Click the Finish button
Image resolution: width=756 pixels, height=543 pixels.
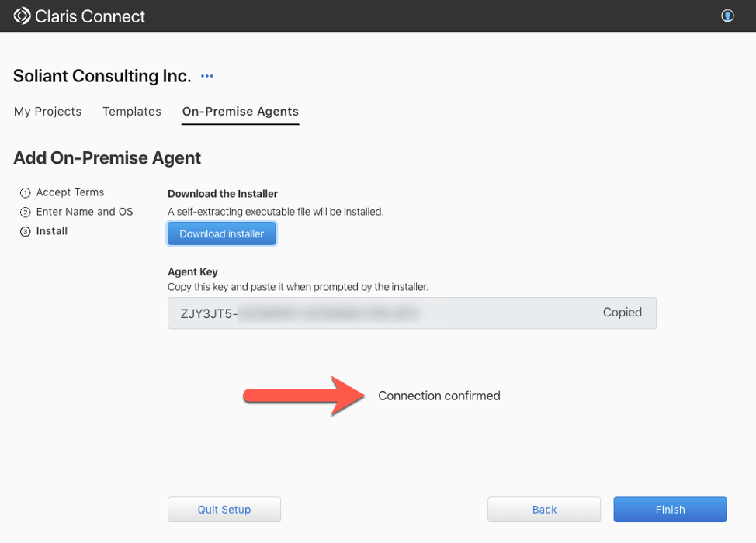(x=670, y=510)
